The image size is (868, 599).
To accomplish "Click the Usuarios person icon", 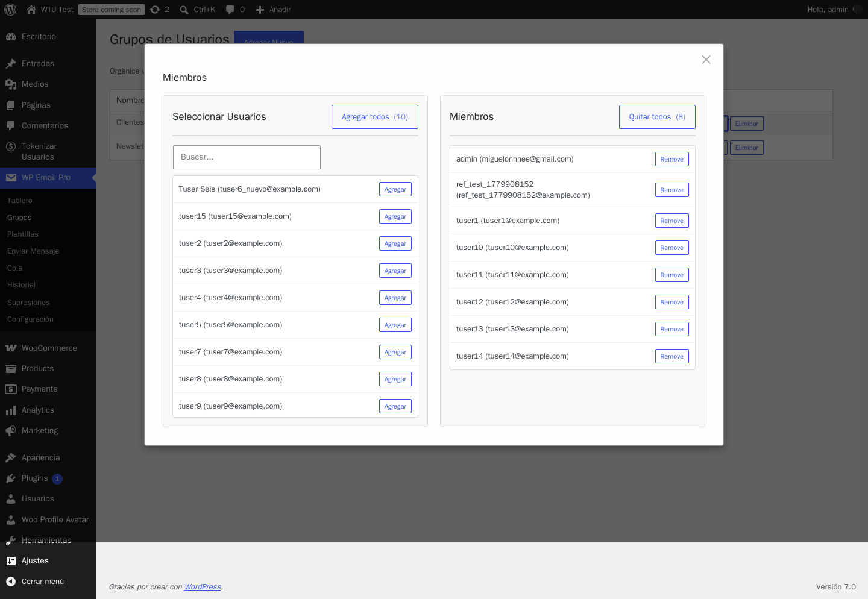I will coord(11,499).
